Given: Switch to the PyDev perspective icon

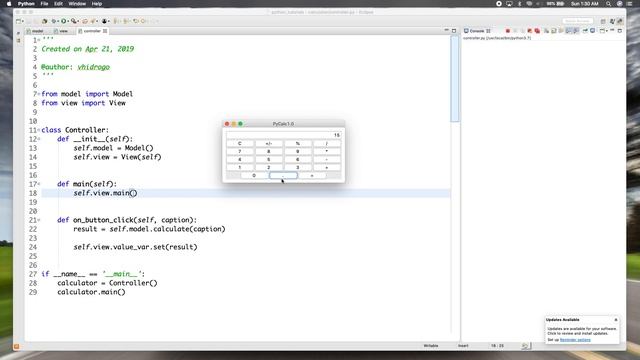Looking at the screenshot, I should point(620,21).
